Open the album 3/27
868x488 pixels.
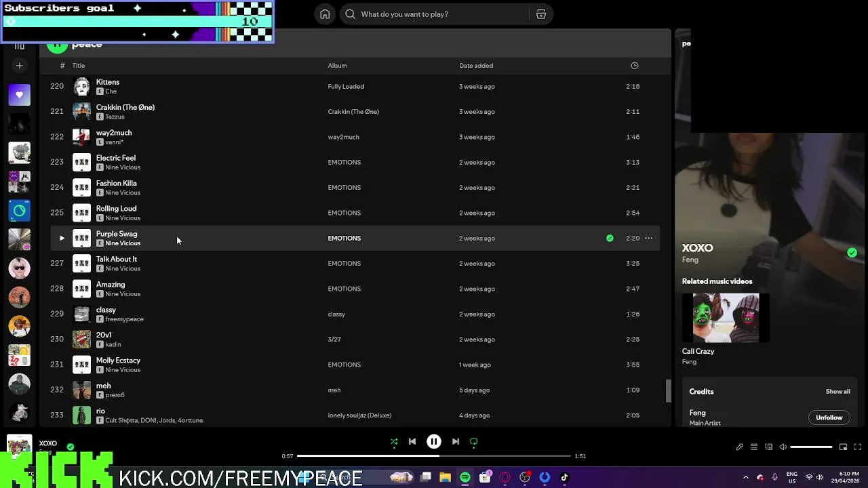pyautogui.click(x=334, y=340)
